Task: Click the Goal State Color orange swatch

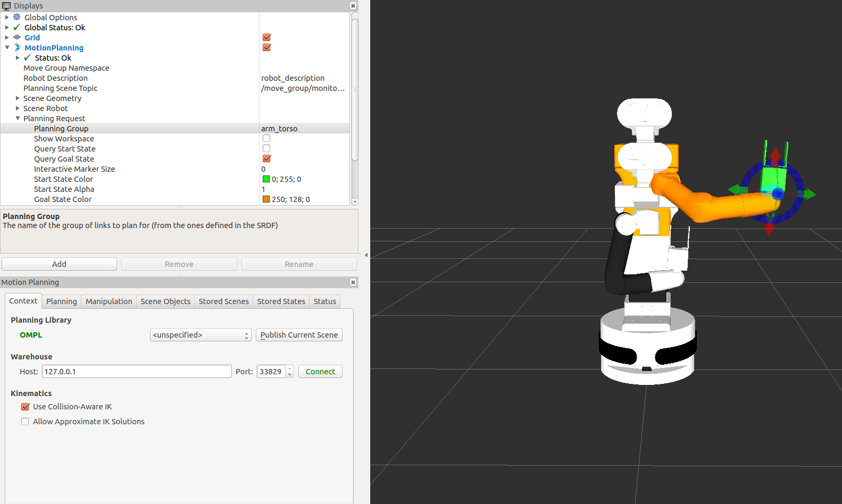Action: click(x=266, y=199)
